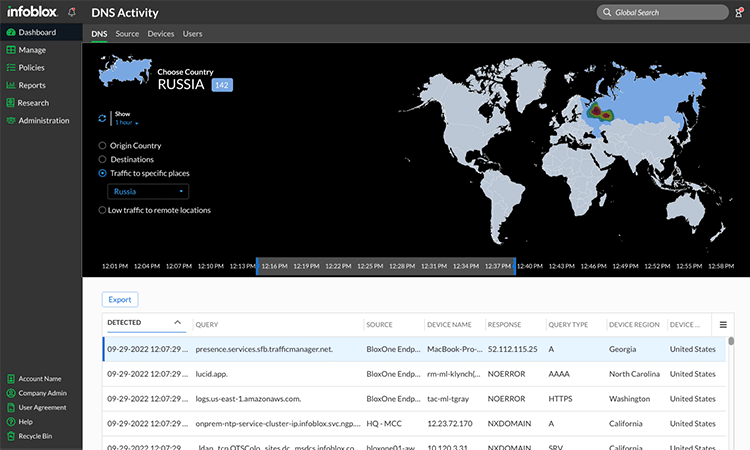Click the heatmap hotspot on the map

pos(600,113)
